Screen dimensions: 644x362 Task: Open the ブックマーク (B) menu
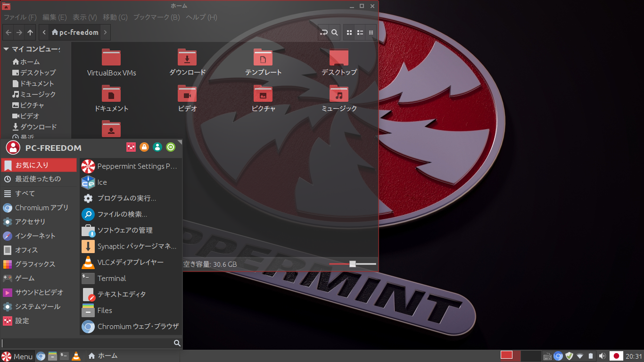(x=157, y=17)
